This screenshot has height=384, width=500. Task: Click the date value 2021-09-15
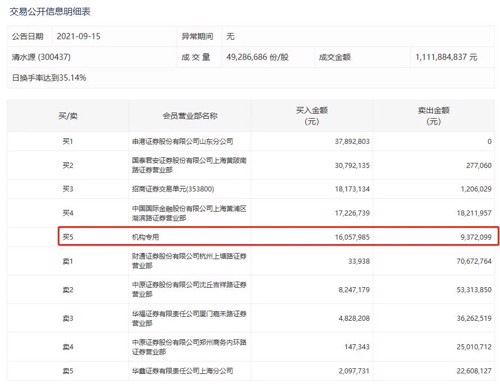tap(78, 36)
